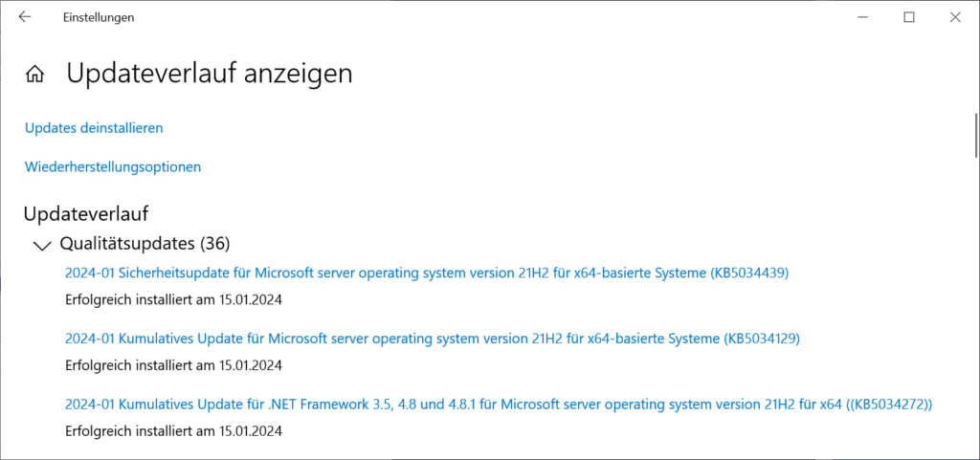The width and height of the screenshot is (980, 460).
Task: Maximize the Einstellungen window
Action: [x=909, y=17]
